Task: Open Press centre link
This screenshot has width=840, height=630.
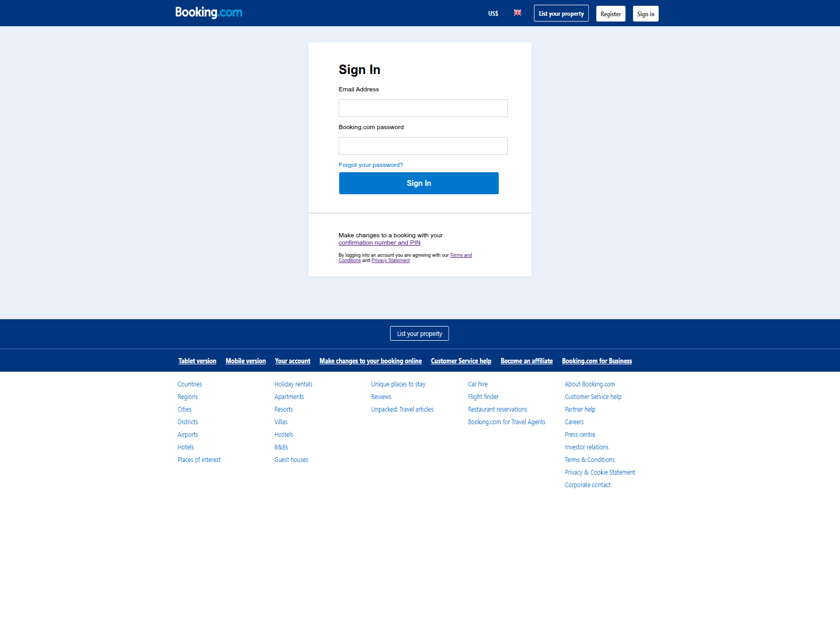Action: coord(580,435)
